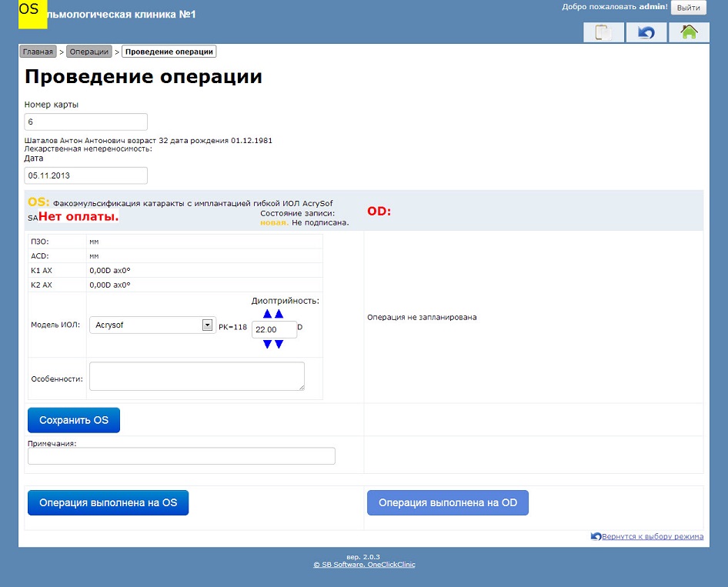Follow the Вернутся к выбору режима link
Image resolution: width=728 pixels, height=587 pixels.
(652, 537)
